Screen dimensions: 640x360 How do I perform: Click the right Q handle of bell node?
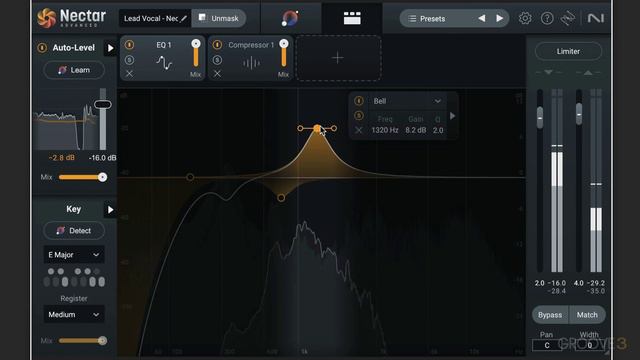[334, 129]
